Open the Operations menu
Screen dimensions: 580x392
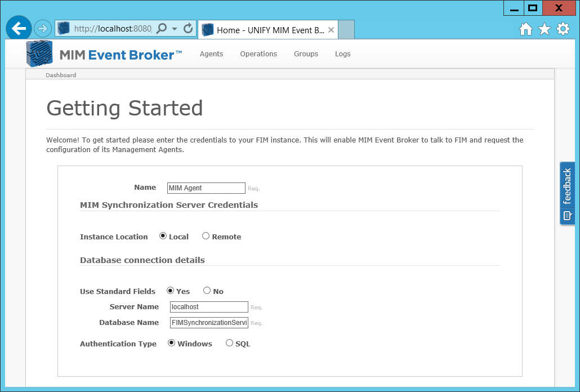tap(258, 54)
